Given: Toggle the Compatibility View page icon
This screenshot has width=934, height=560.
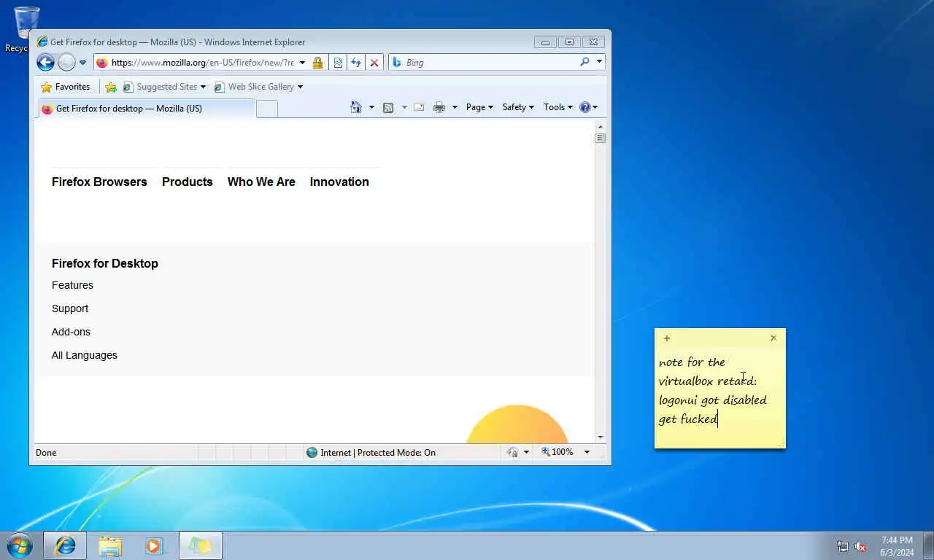Looking at the screenshot, I should pyautogui.click(x=338, y=63).
